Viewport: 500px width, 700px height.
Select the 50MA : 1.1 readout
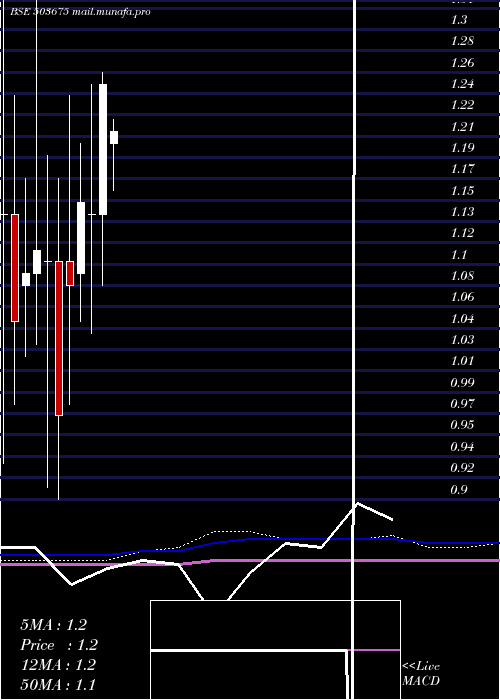click(x=58, y=685)
